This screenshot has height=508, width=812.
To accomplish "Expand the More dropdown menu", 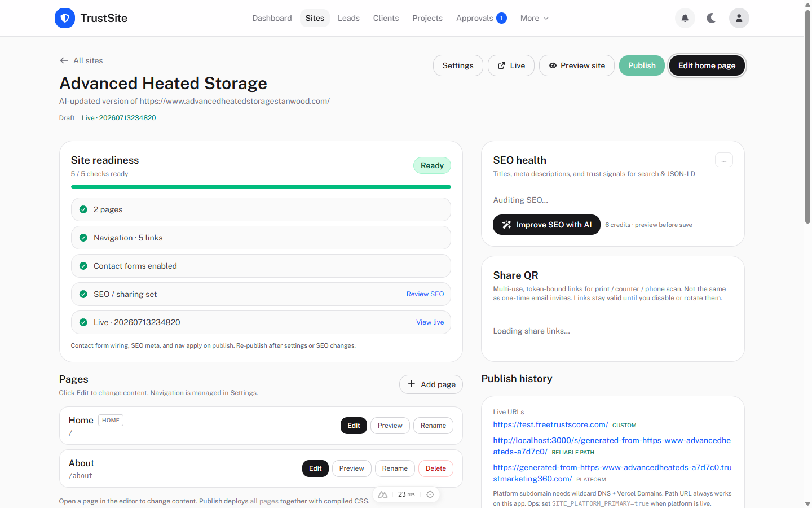I will (x=534, y=18).
